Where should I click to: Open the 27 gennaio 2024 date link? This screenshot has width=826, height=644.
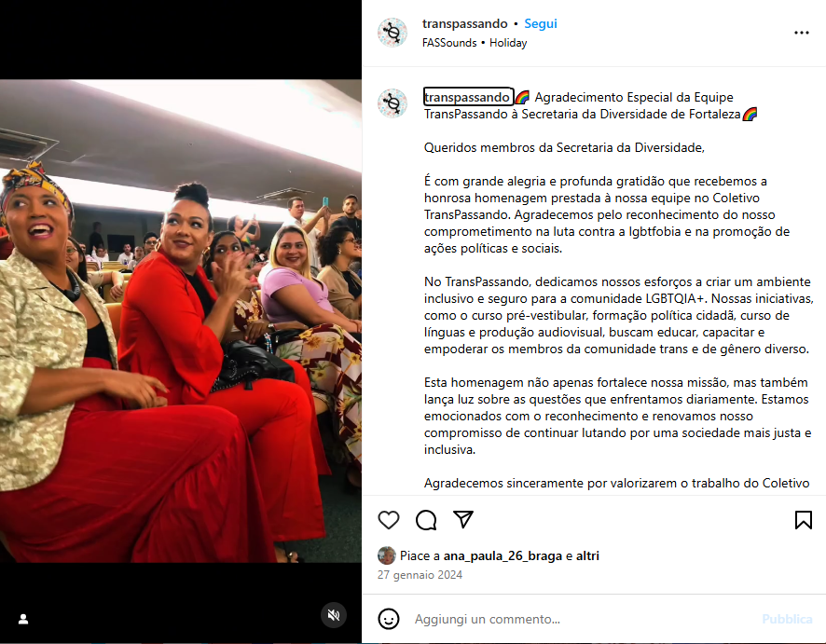420,575
